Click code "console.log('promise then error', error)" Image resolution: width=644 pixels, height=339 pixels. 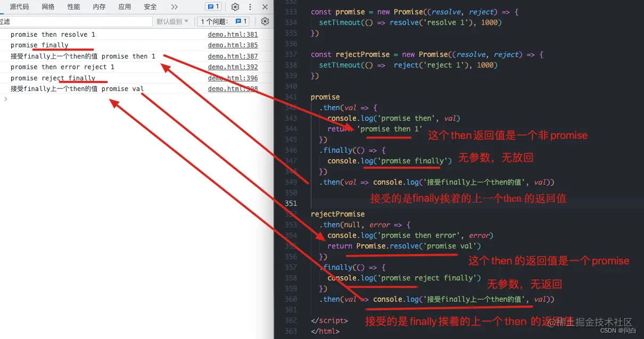(x=410, y=235)
